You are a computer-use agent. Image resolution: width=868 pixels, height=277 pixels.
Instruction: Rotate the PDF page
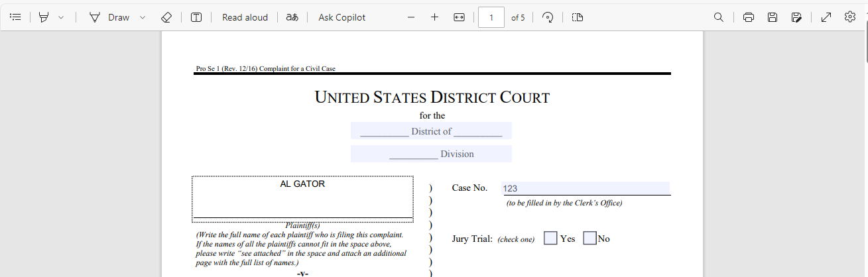[548, 17]
